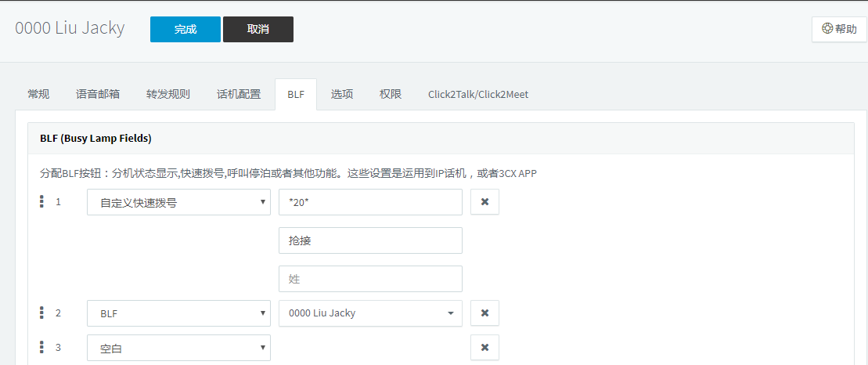Click the BLF (Busy Lamp Fields) heading
Viewport: 868px width, 365px height.
point(95,139)
